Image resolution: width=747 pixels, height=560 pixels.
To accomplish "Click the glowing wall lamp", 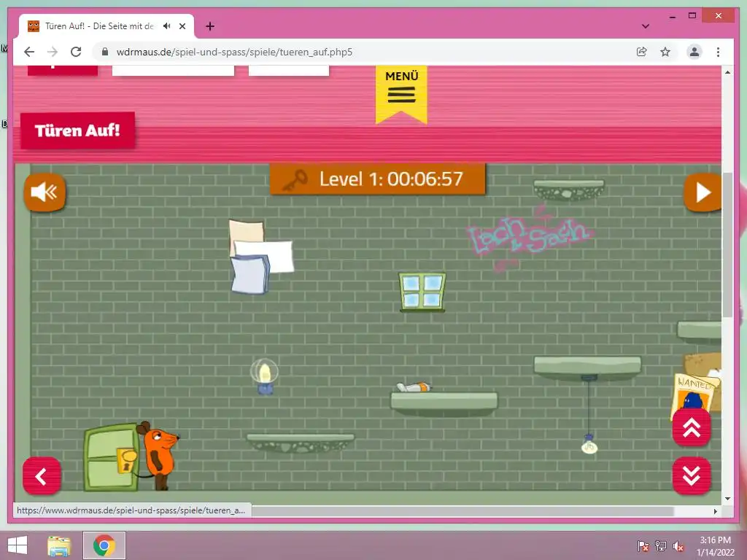I will click(x=264, y=376).
